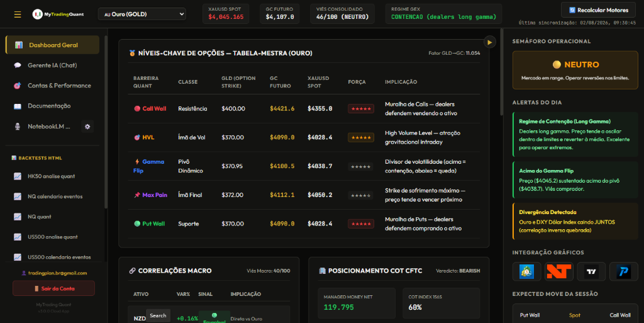Click the microphone icon for NotebookLM
The width and height of the screenshot is (644, 323).
(18, 126)
